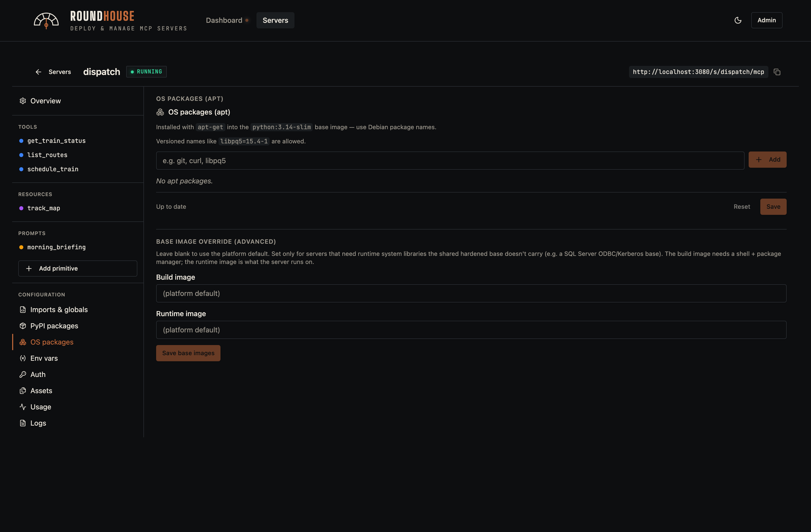Screen dimensions: 811x532
Task: Select the schedule_train tool
Action: (53, 169)
